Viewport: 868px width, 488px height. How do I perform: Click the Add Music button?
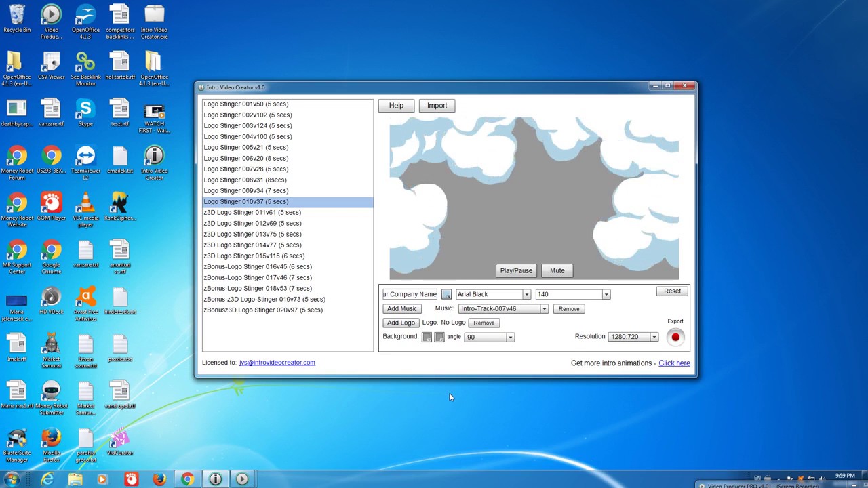(402, 309)
